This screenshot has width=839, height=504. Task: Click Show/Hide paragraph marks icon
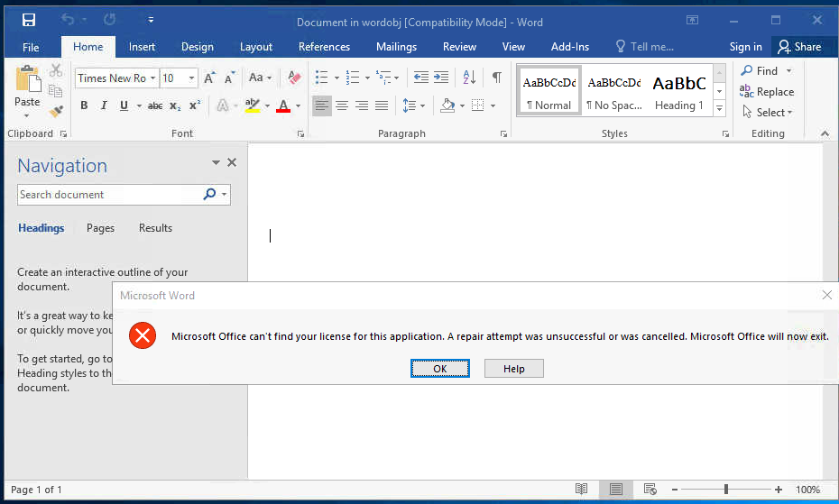496,78
